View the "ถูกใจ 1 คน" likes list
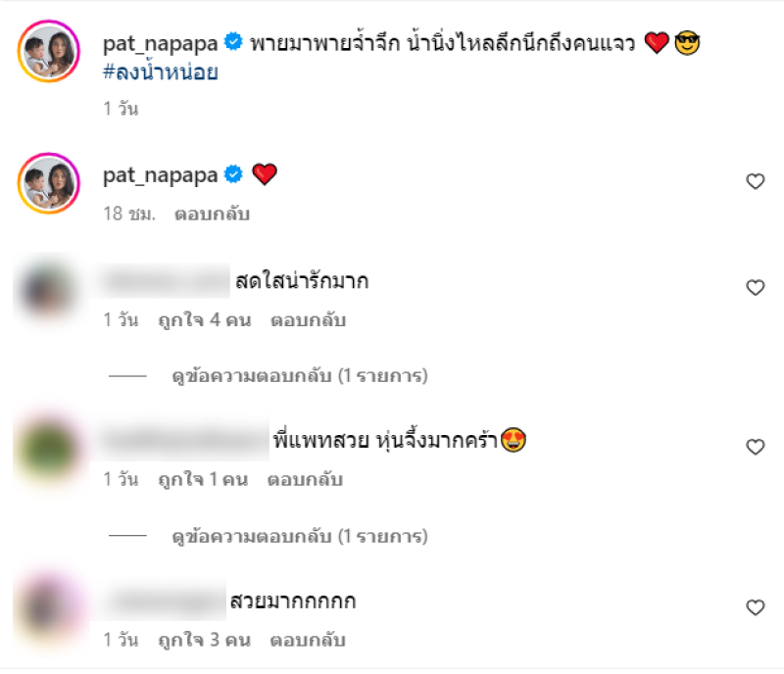 [203, 479]
